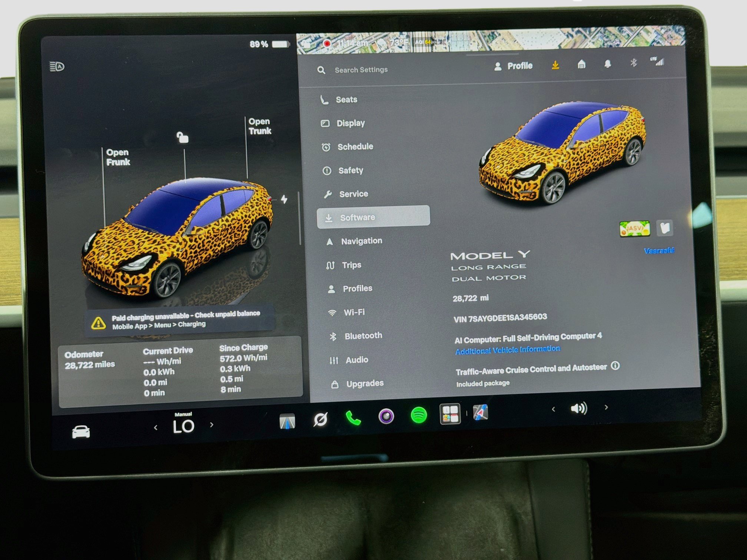747x560 pixels.
Task: Click the Additional Vehicle Information link
Action: 507,350
